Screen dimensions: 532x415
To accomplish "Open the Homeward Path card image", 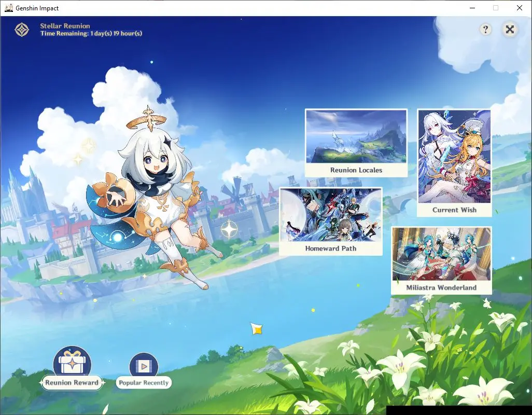I will click(331, 215).
